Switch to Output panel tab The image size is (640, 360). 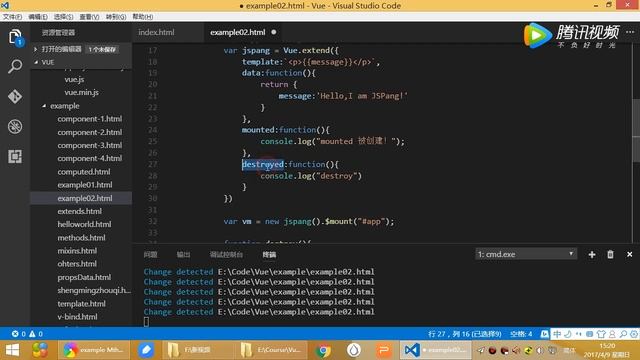tap(183, 255)
